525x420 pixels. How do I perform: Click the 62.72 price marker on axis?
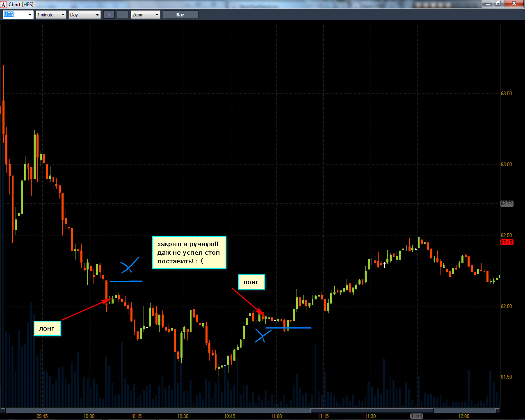(x=507, y=203)
